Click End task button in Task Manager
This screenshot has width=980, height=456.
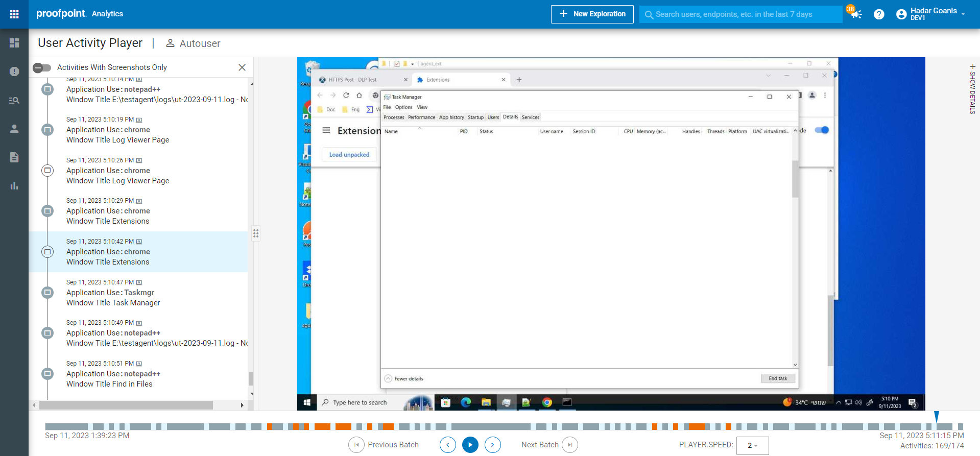click(x=778, y=378)
